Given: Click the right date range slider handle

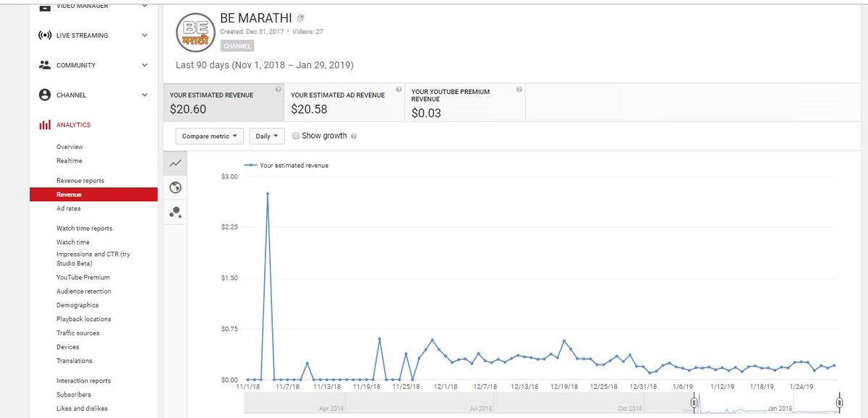Looking at the screenshot, I should click(839, 402).
